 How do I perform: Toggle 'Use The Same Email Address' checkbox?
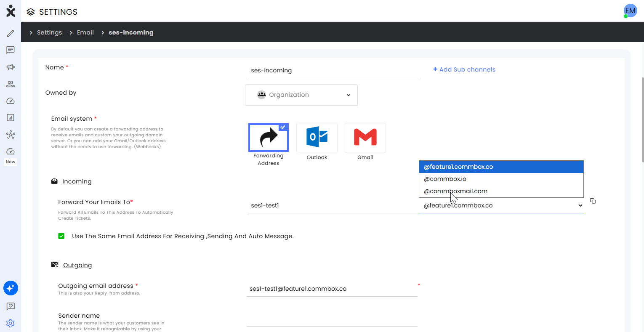tap(61, 236)
